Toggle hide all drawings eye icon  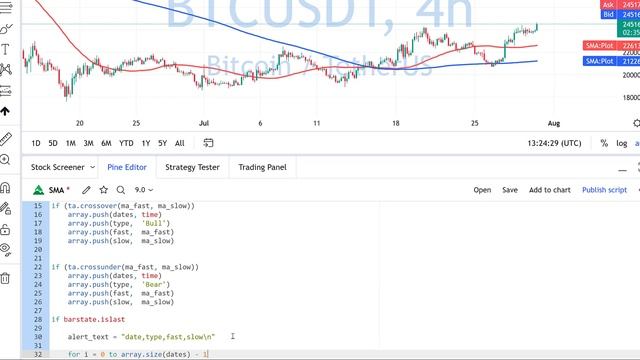[x=5, y=249]
